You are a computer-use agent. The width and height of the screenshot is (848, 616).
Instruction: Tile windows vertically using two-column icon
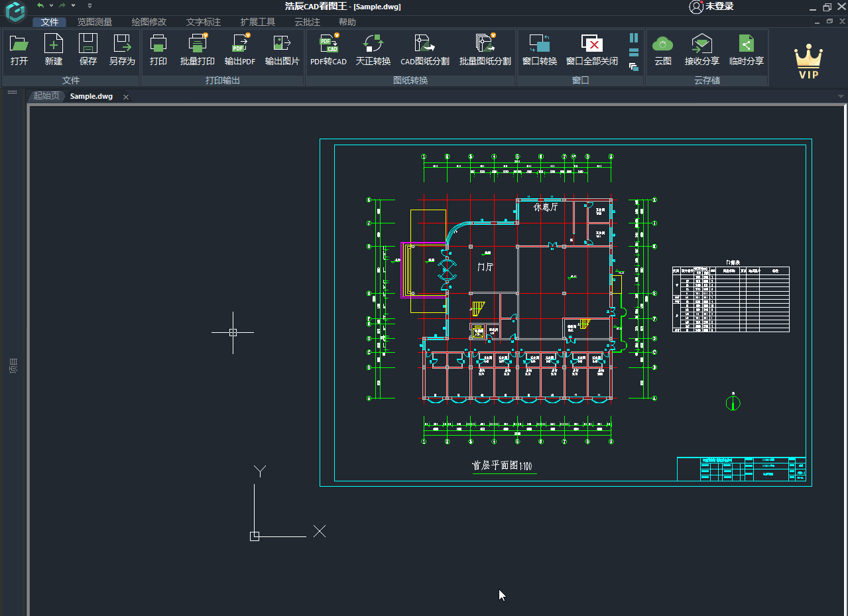pos(633,38)
